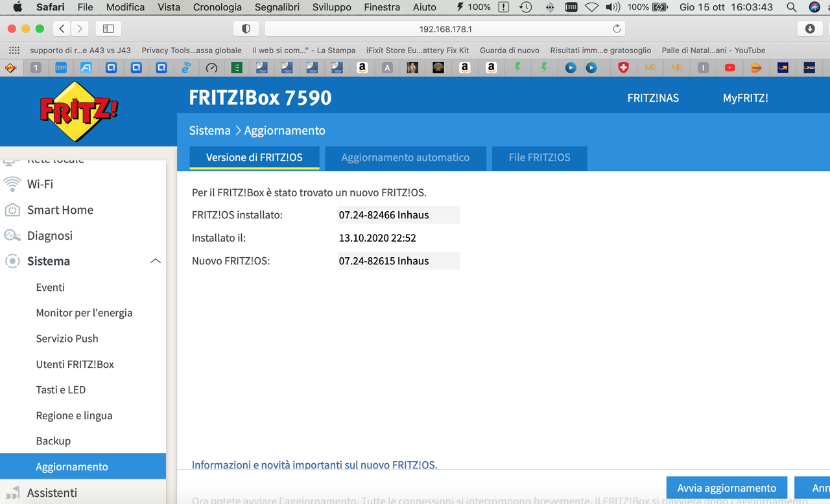Open the Finestra menu
The height and width of the screenshot is (504, 830).
(382, 7)
